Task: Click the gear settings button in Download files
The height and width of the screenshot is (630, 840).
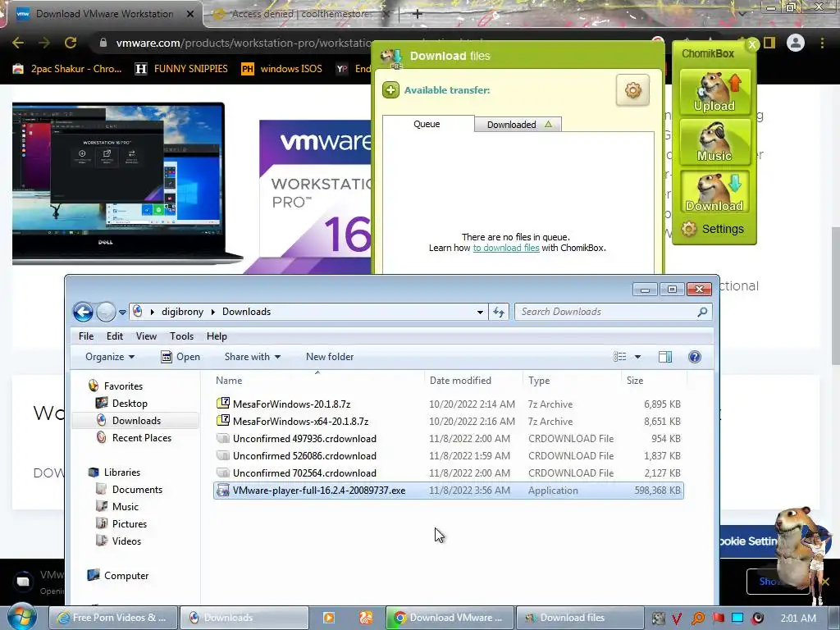Action: pyautogui.click(x=632, y=90)
